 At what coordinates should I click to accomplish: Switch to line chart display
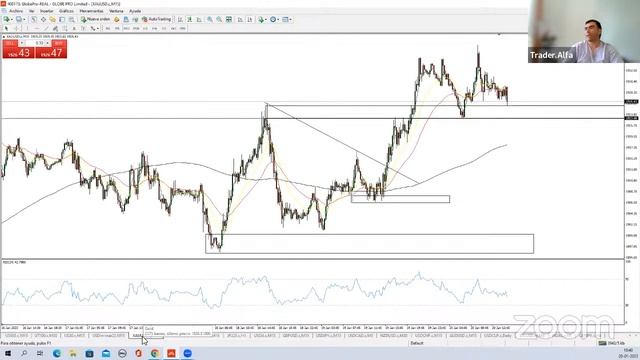[199, 19]
